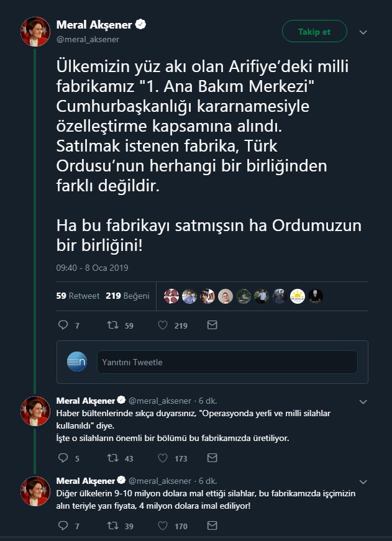The height and width of the screenshot is (541, 392).
Task: Retweet the 'Diğer ülkelerin' reply tweet
Action: tap(112, 526)
